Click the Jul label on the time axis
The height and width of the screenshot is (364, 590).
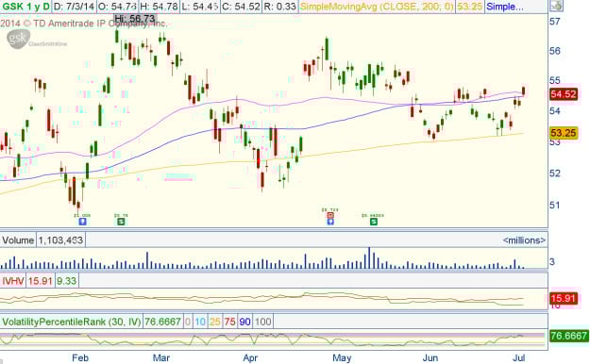tap(519, 357)
